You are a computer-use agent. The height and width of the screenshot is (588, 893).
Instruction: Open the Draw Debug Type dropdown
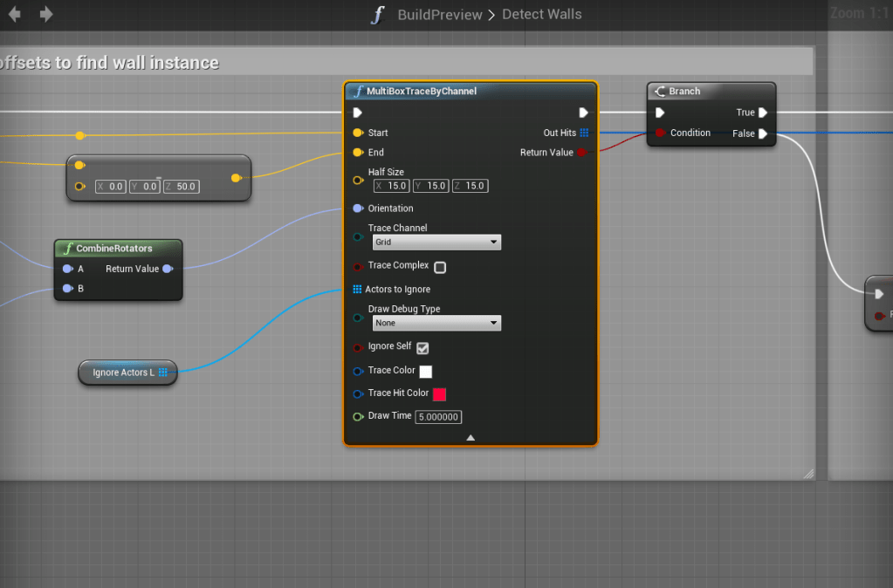point(436,324)
